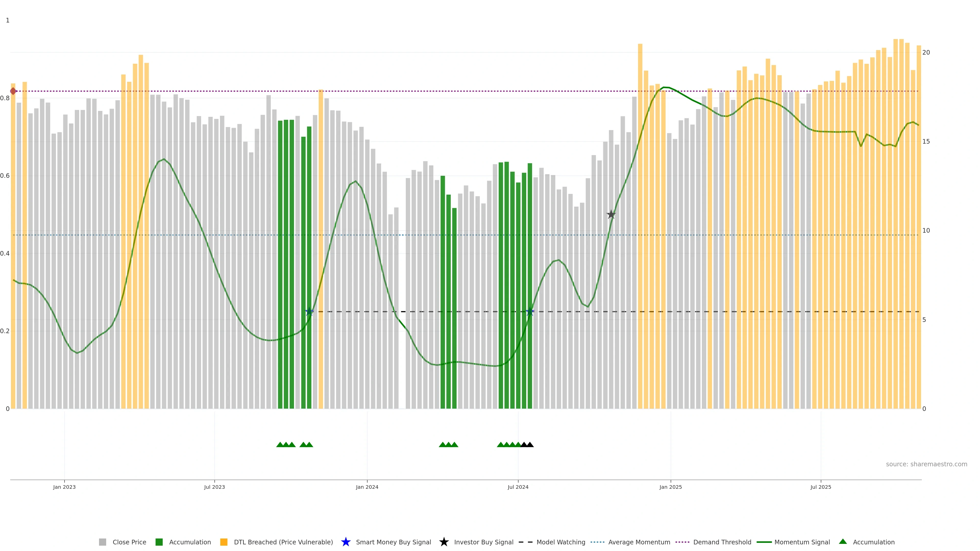
Task: Click the blue Smart Money star near Nov 2023
Action: click(309, 312)
